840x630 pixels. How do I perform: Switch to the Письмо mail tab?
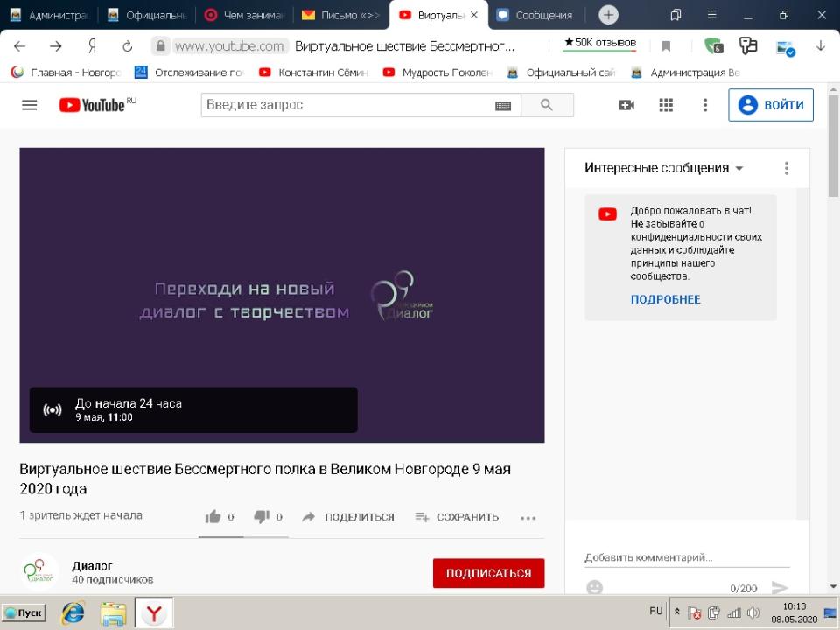(341, 15)
